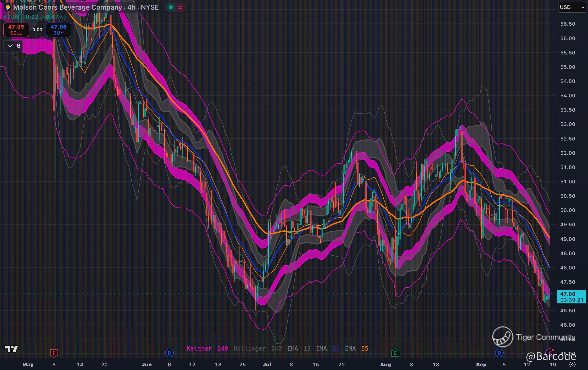The image size is (588, 370).
Task: Click the green earnings E marker in August
Action: (395, 353)
